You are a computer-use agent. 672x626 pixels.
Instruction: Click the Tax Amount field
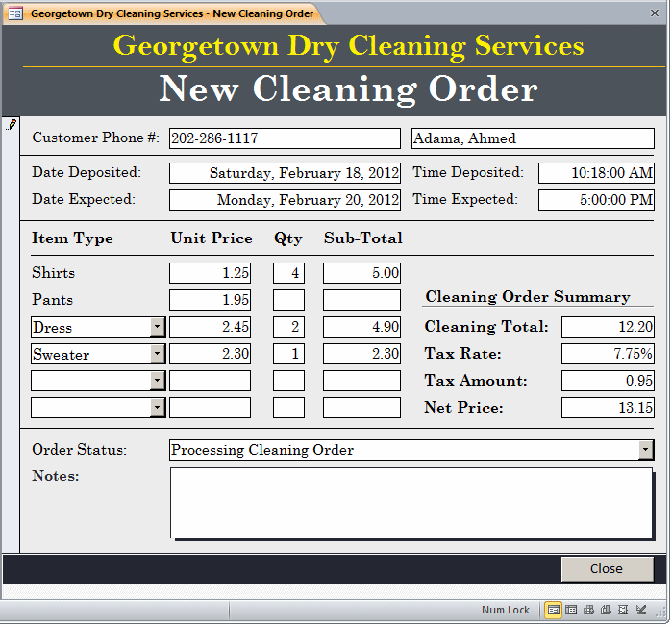(608, 381)
